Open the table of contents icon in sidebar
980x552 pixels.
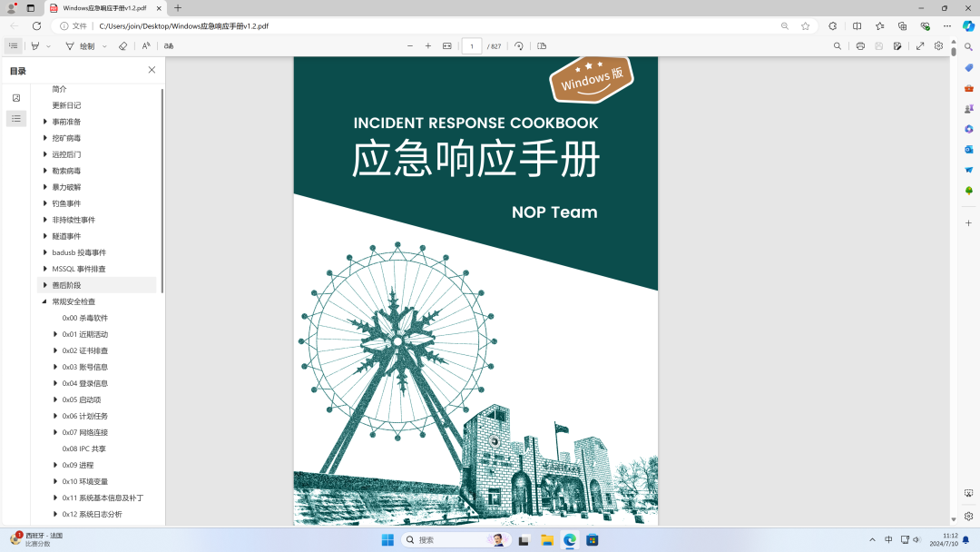[16, 118]
